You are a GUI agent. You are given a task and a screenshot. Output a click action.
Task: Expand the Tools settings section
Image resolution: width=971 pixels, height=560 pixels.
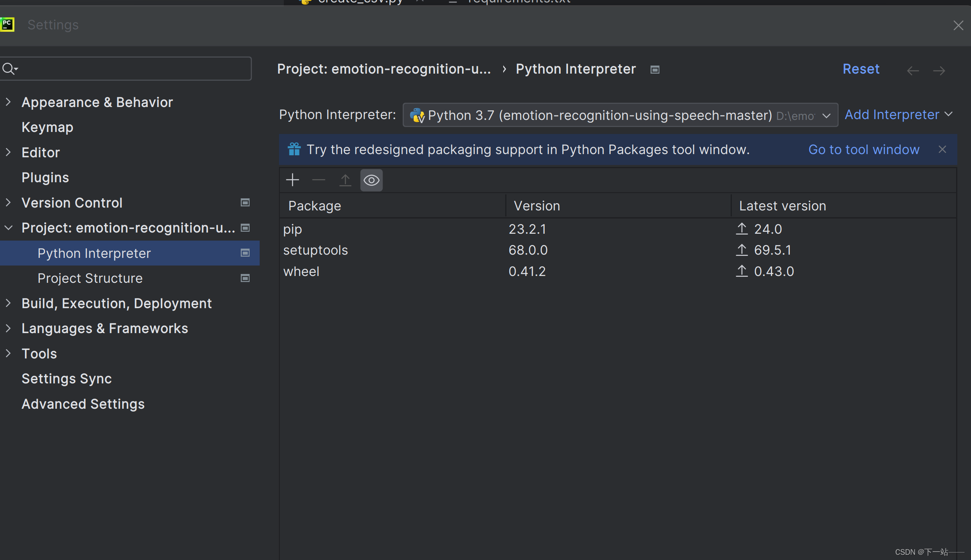click(x=8, y=353)
